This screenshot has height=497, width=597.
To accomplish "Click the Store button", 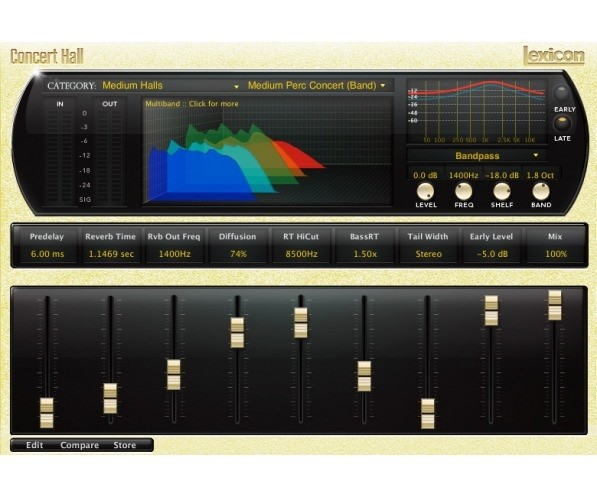I will (125, 445).
